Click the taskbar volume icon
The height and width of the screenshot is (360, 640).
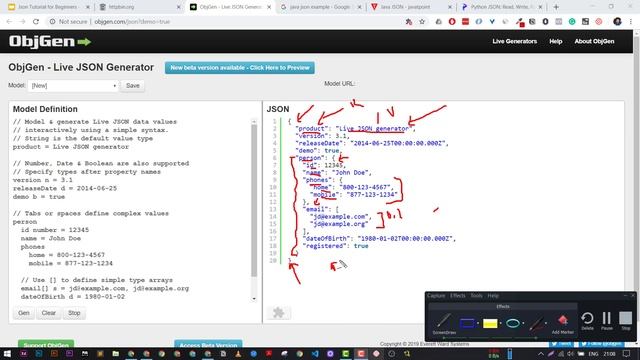(570, 354)
